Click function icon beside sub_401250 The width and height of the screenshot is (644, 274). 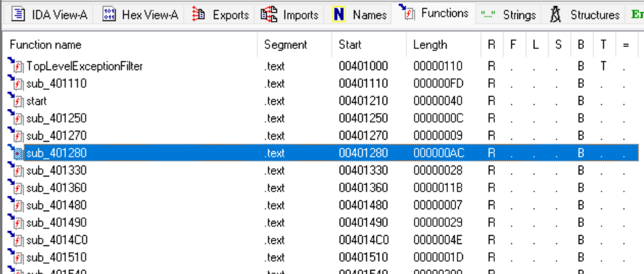[x=16, y=117]
